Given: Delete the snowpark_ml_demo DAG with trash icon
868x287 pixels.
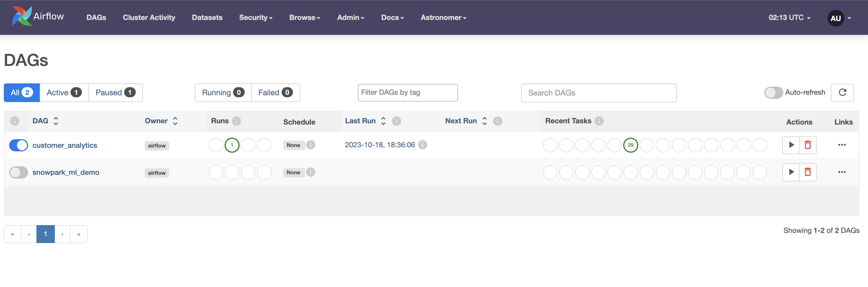Looking at the screenshot, I should click(807, 172).
